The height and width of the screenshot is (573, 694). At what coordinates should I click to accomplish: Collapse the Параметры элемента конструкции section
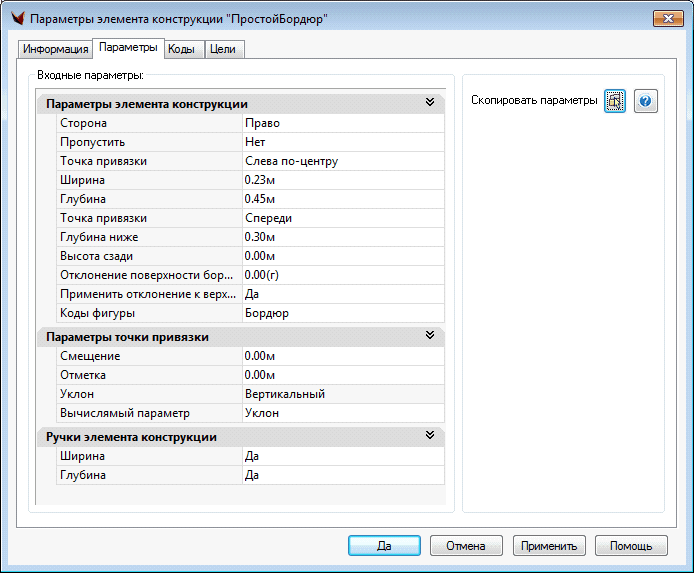[x=429, y=103]
